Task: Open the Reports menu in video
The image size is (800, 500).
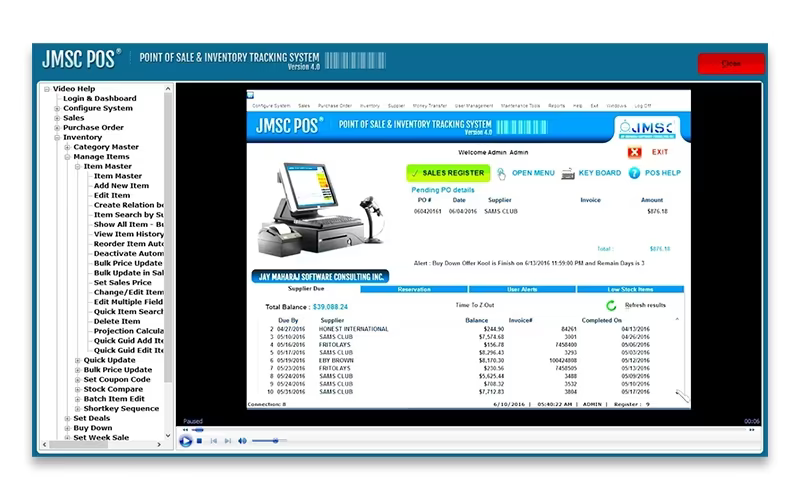Action: point(557,106)
